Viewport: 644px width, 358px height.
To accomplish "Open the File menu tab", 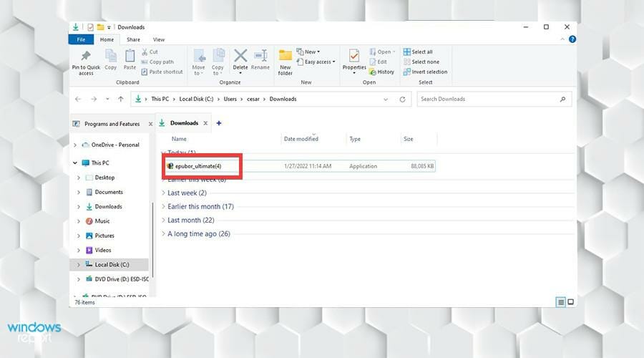I will point(81,39).
